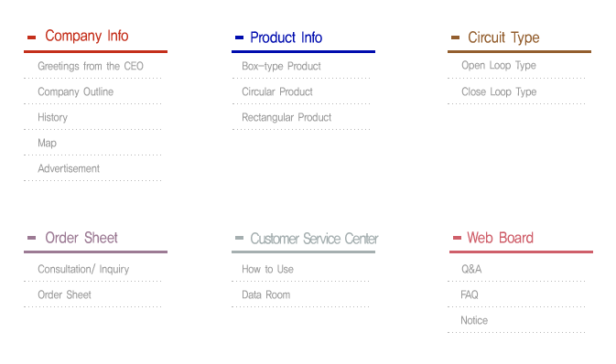
Task: Open the Company Info section heading
Action: pos(87,36)
